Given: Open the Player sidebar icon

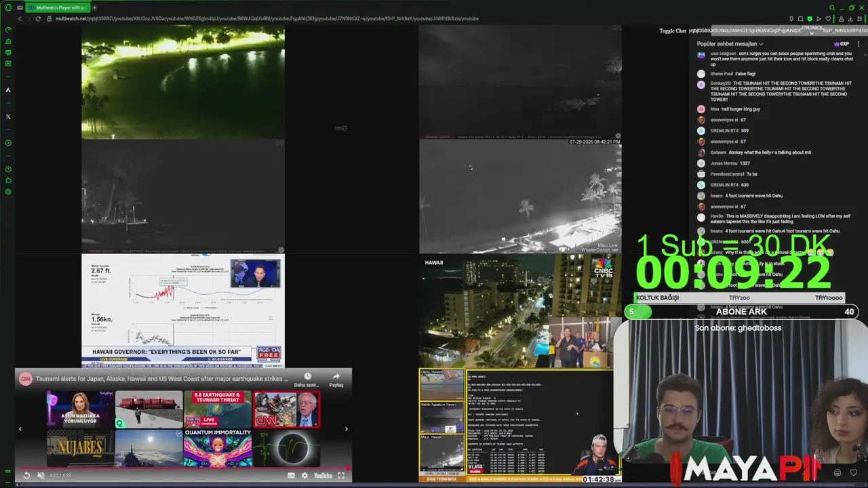Looking at the screenshot, I should tap(8, 143).
